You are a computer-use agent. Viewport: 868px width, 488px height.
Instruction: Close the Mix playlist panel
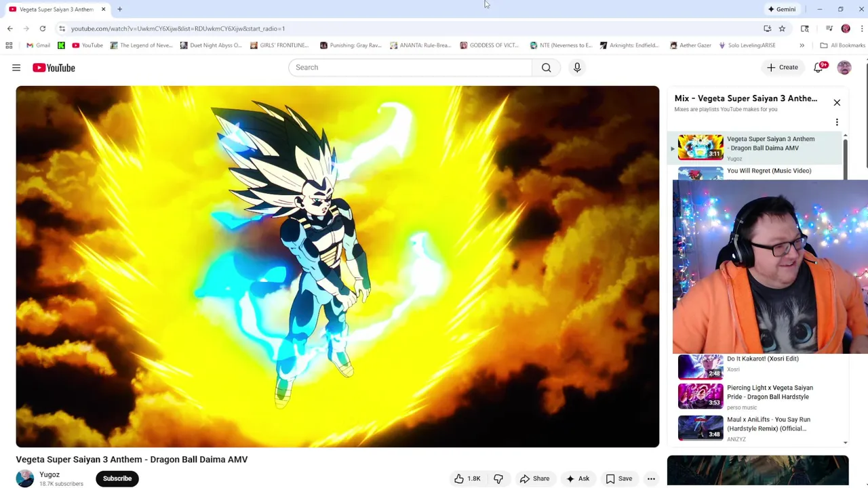837,102
